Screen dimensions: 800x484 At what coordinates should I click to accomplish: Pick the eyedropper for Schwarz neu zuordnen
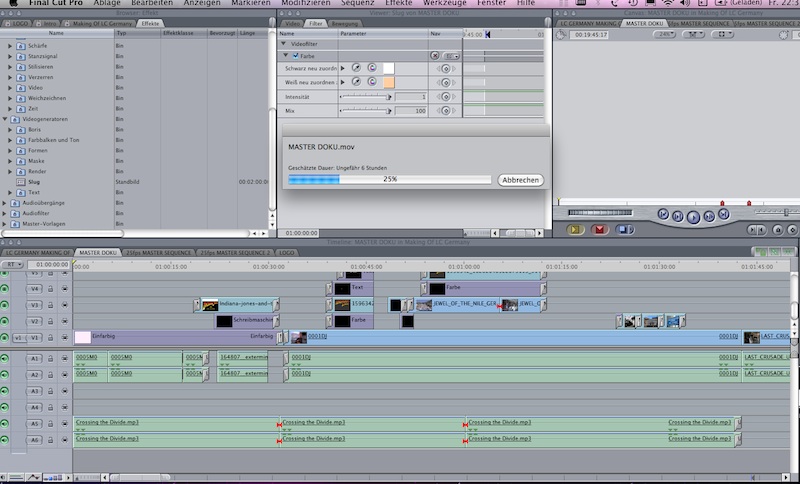pyautogui.click(x=355, y=68)
